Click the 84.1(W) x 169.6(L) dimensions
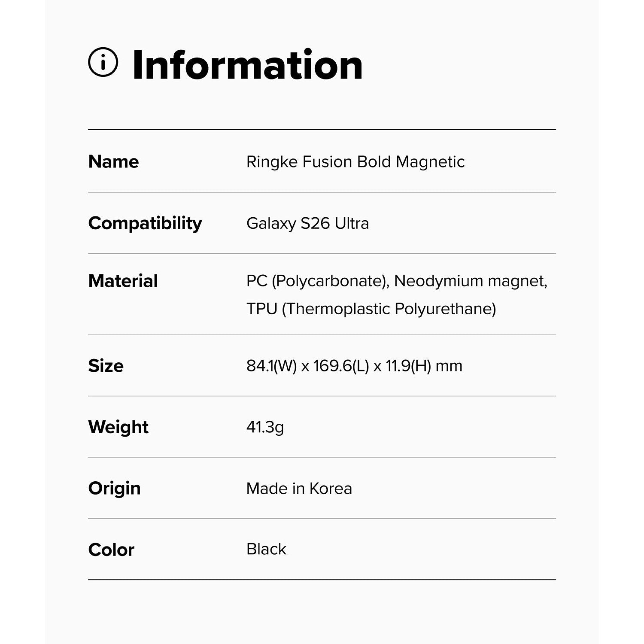The image size is (644, 644). pos(307,366)
